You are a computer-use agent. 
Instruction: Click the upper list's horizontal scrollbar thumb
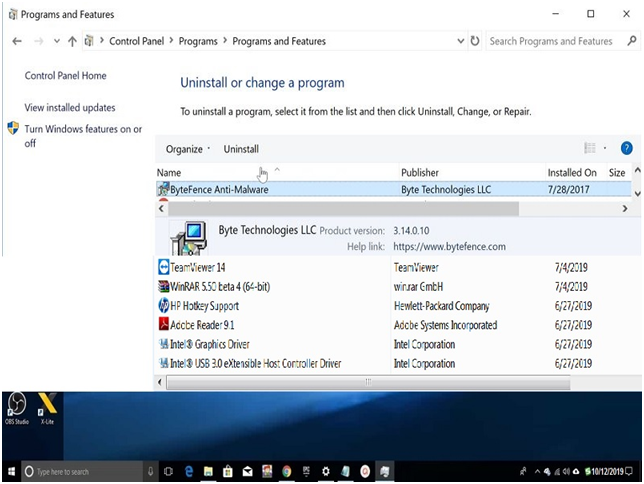[343, 208]
